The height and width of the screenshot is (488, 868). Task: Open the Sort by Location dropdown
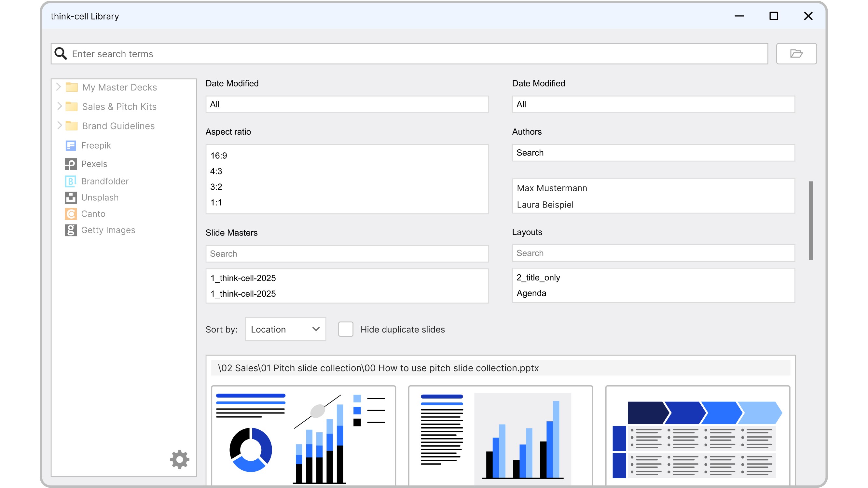(285, 329)
